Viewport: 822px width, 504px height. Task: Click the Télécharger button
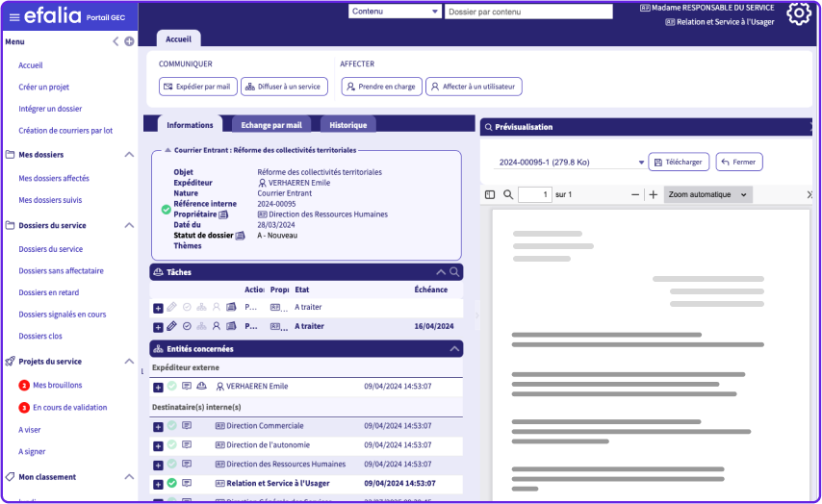(x=679, y=162)
